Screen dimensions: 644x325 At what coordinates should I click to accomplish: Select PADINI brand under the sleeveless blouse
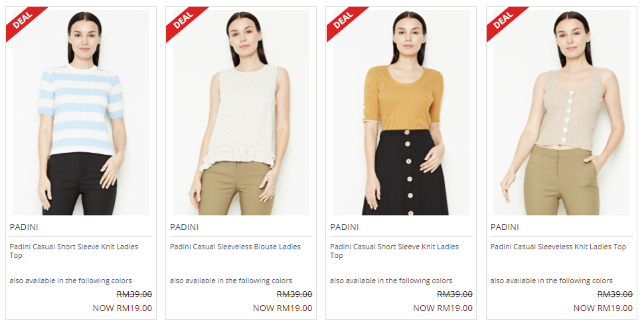(184, 227)
